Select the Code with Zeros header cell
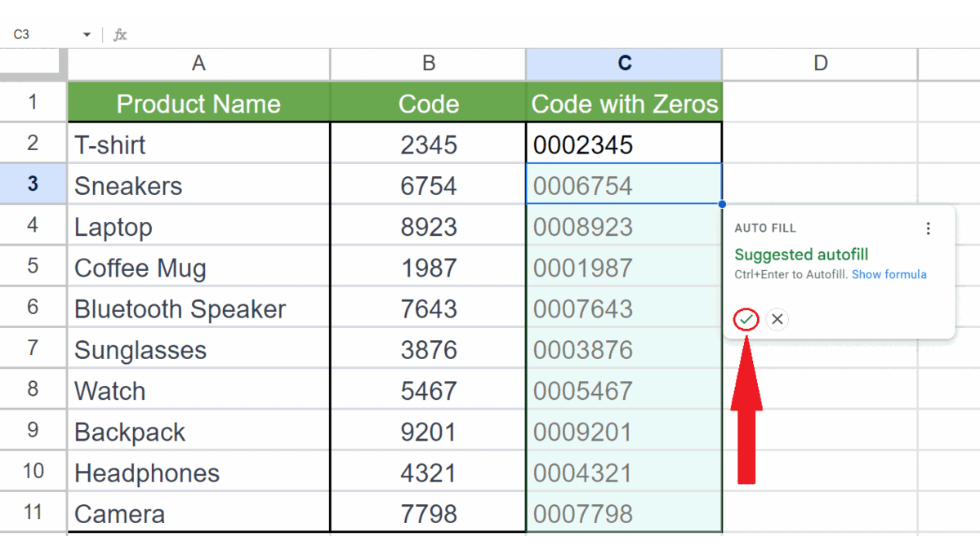 point(624,103)
